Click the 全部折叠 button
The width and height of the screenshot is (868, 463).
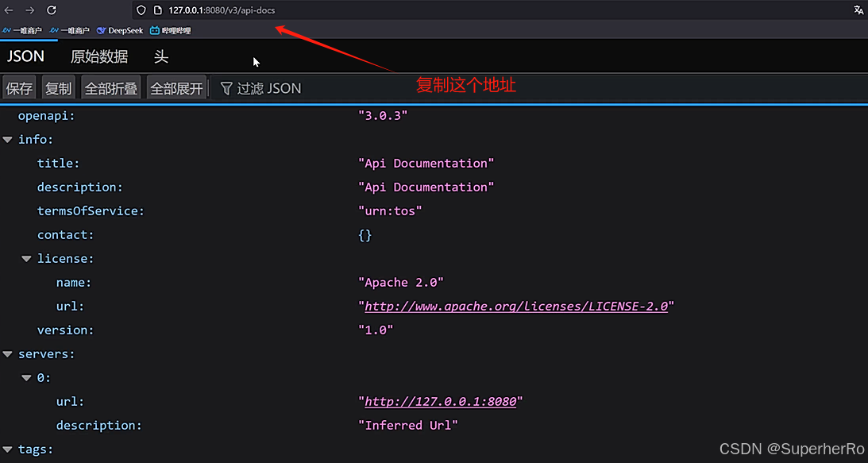tap(110, 88)
